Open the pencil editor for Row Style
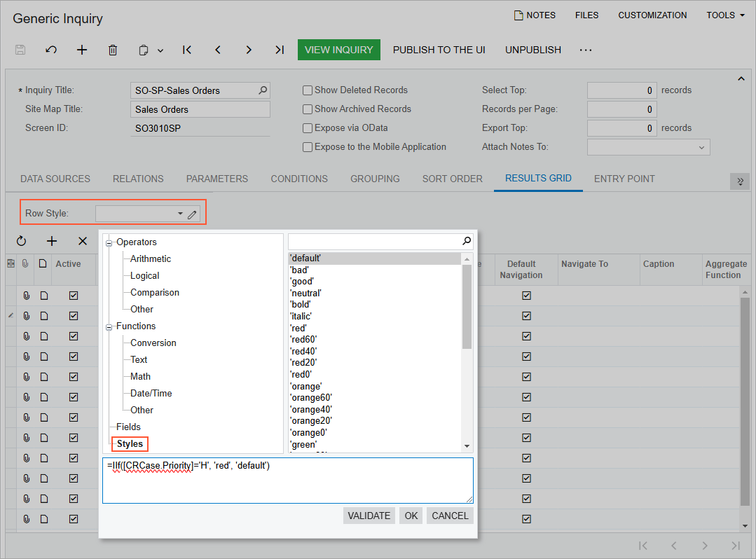The width and height of the screenshot is (756, 559). pos(192,214)
